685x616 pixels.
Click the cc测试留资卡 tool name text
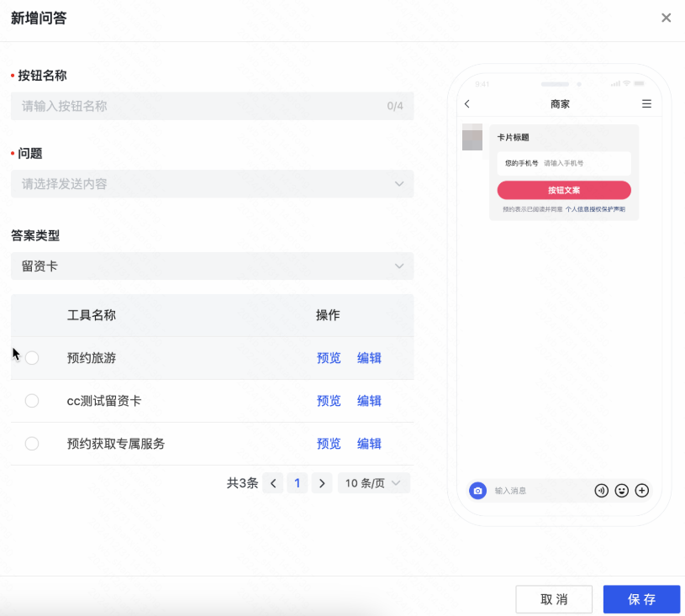coord(104,401)
